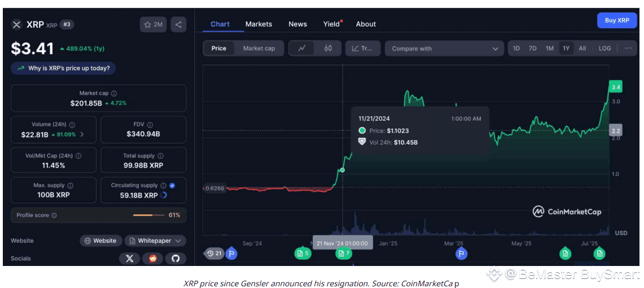
Task: Click the 2.2 crosshair price label
Action: pyautogui.click(x=616, y=130)
